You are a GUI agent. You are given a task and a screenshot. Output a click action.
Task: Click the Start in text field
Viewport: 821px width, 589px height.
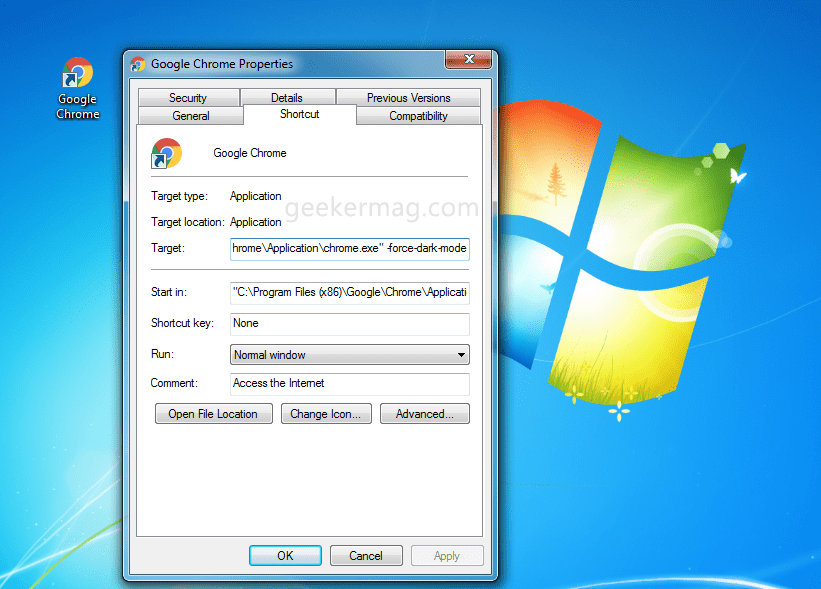pyautogui.click(x=350, y=292)
